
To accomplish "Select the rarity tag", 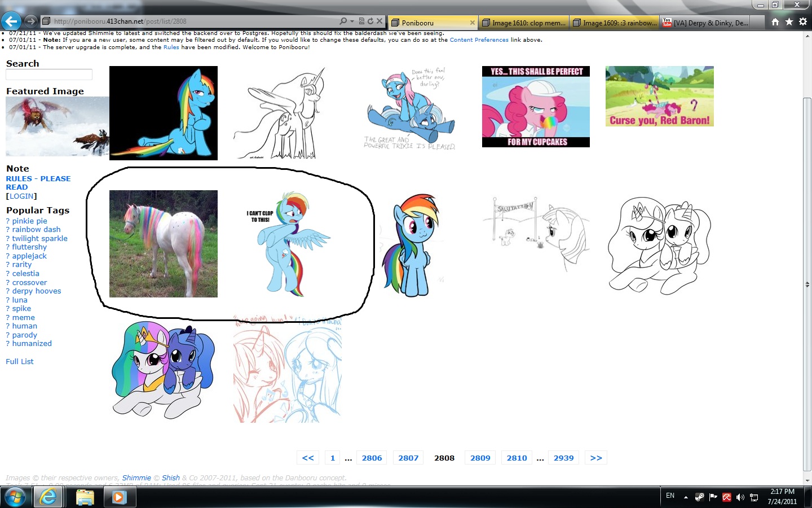I will point(22,265).
